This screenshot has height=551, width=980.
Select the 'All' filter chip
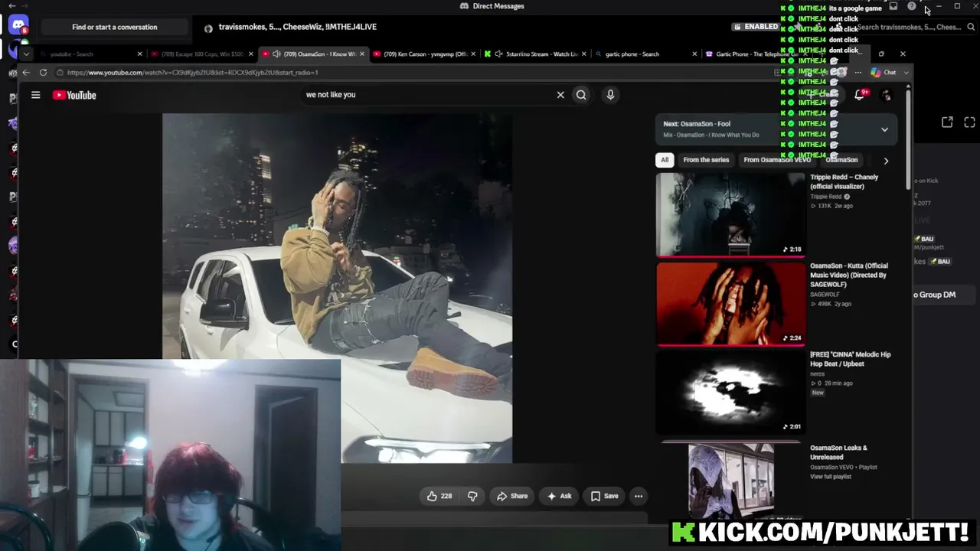point(665,160)
